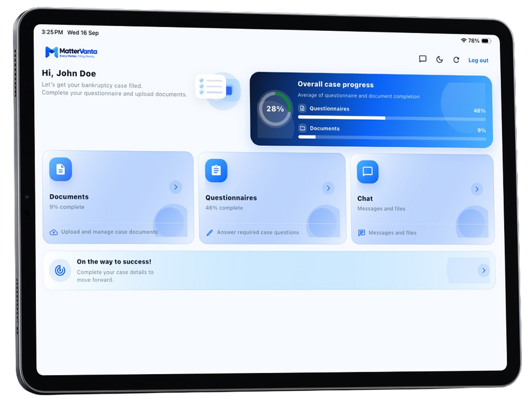
Task: Click the MatterVanta logo
Action: pos(71,52)
